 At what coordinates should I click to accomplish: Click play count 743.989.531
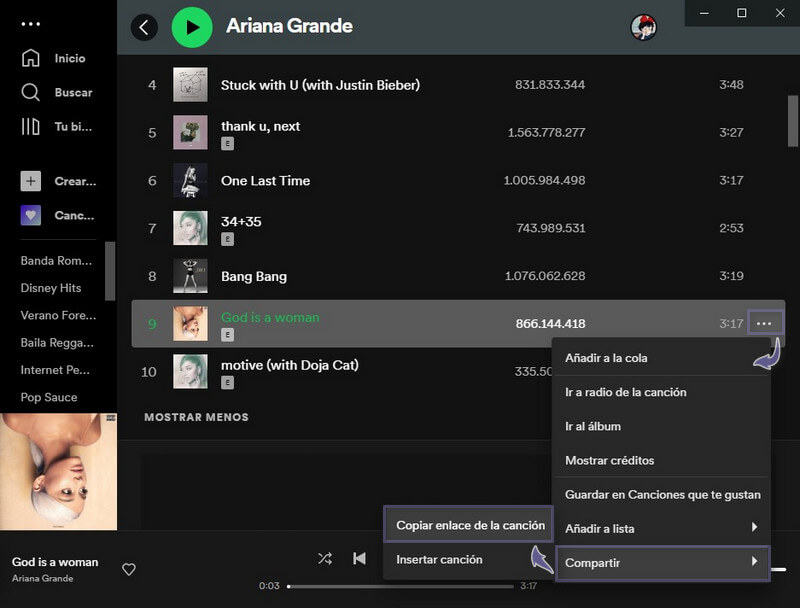[x=551, y=228]
